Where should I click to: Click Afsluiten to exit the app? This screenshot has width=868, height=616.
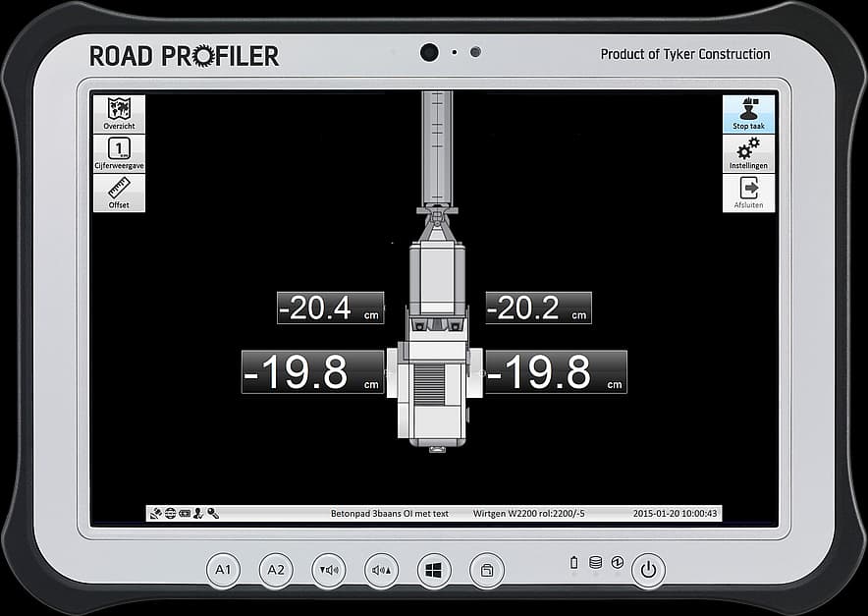[x=748, y=193]
